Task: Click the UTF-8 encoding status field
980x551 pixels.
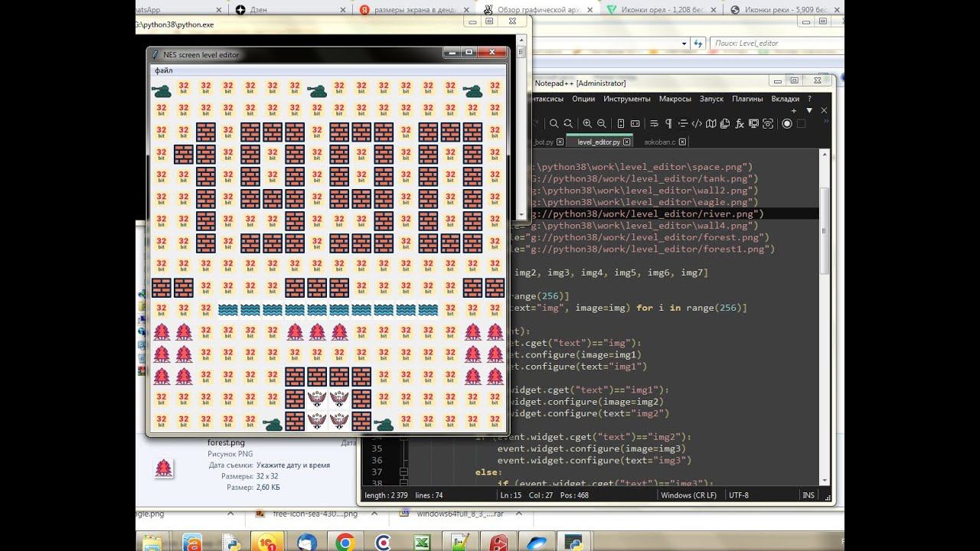Action: tap(739, 496)
